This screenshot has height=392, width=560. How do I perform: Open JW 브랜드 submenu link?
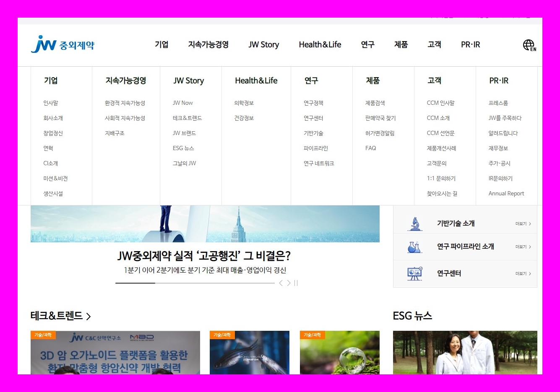point(184,133)
